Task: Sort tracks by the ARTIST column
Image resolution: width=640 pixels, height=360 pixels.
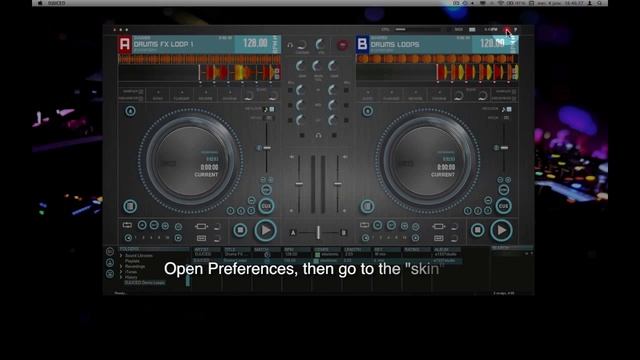Action: click(207, 249)
